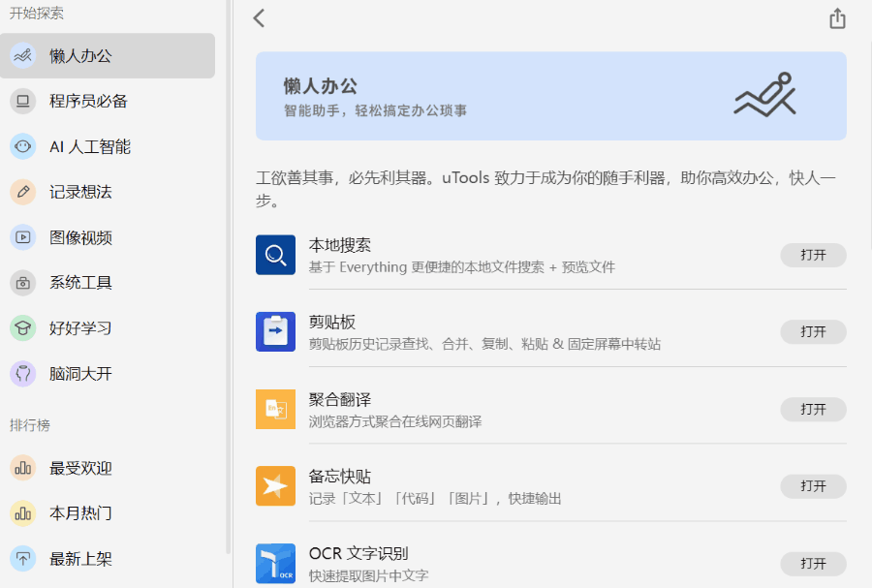Click the 记录想法 pencil icon

tap(23, 192)
